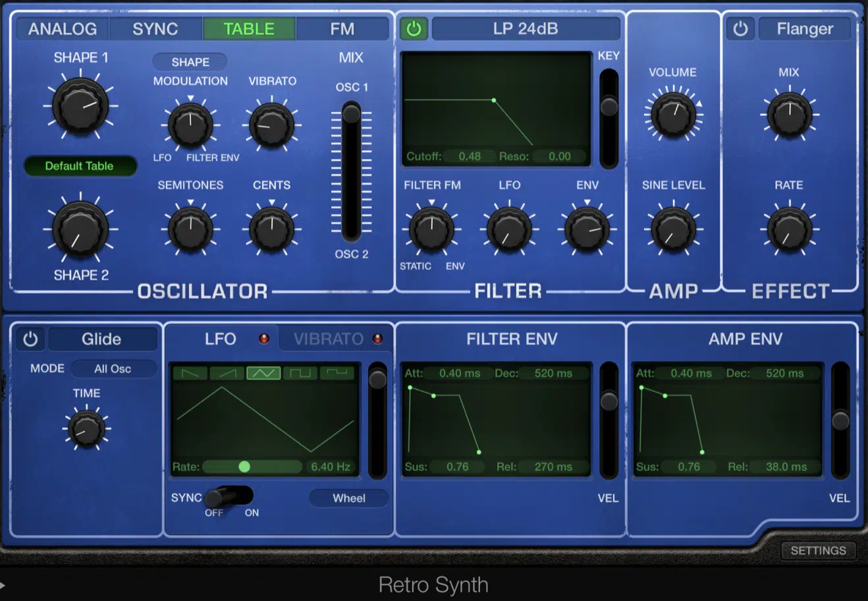Click the CENTS knob
Screen dimensions: 868x601
[x=271, y=229]
